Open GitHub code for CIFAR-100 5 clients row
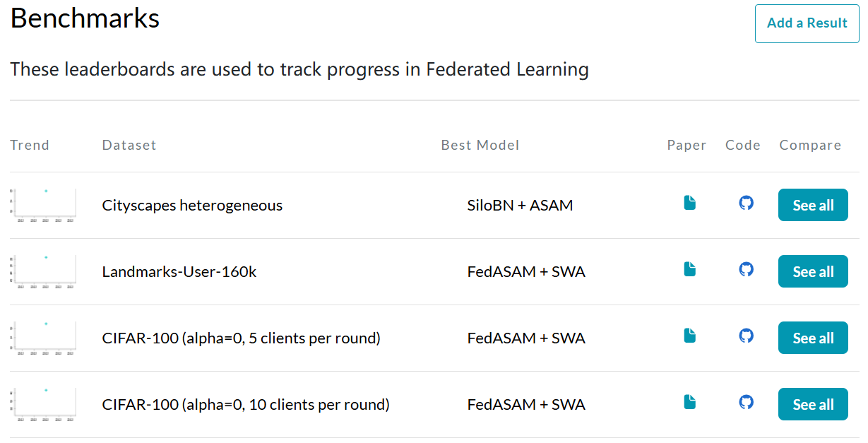Image resolution: width=868 pixels, height=443 pixels. point(746,336)
